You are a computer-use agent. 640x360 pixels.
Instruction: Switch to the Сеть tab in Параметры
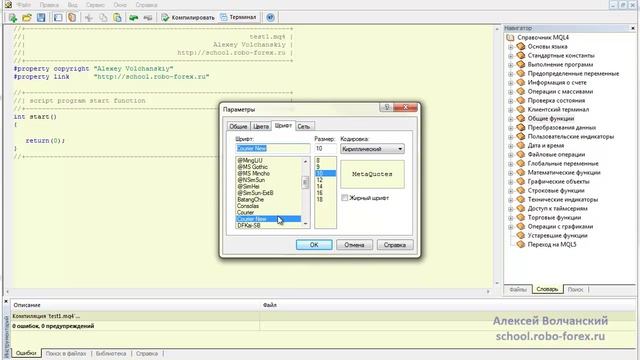point(304,127)
